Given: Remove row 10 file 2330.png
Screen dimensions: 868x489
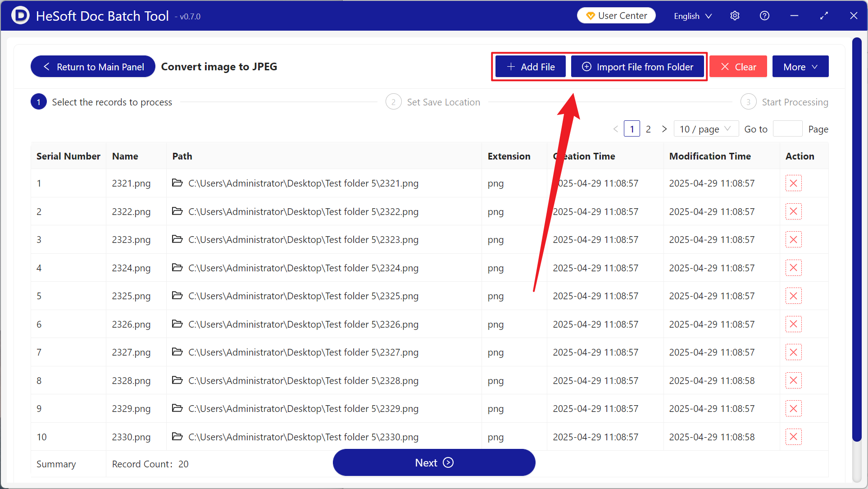Looking at the screenshot, I should click(x=793, y=437).
